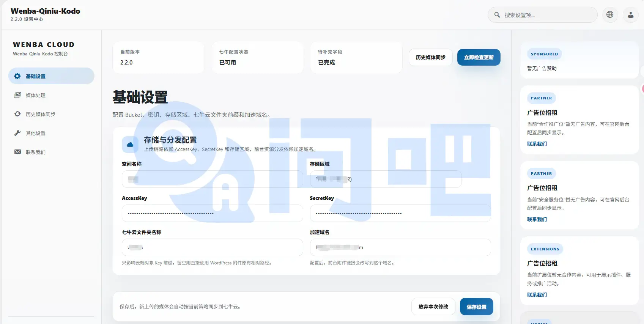Click the 媒体处理 image icon
The image size is (644, 324).
coord(17,95)
